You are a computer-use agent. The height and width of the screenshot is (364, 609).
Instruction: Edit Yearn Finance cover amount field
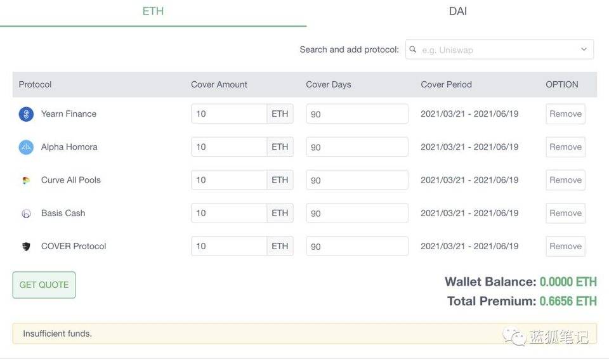[x=229, y=114]
